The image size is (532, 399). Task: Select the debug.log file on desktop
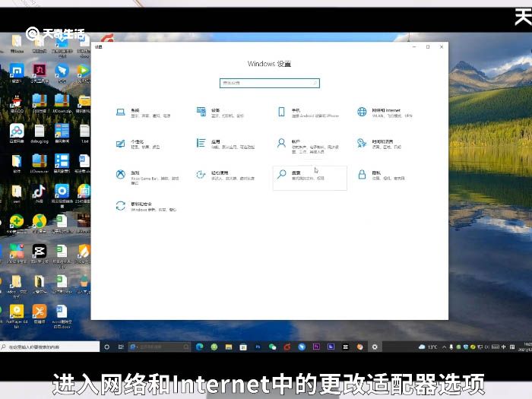point(40,133)
